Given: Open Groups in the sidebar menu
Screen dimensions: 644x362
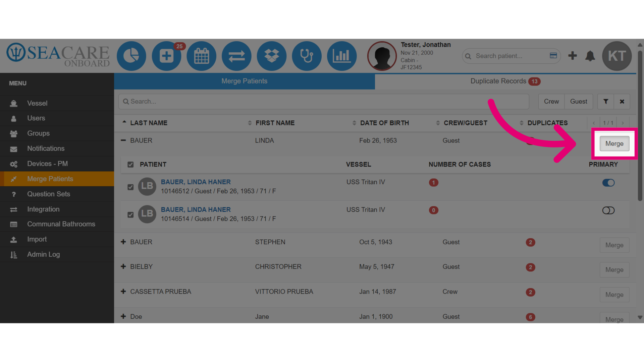Looking at the screenshot, I should click(x=57, y=133).
